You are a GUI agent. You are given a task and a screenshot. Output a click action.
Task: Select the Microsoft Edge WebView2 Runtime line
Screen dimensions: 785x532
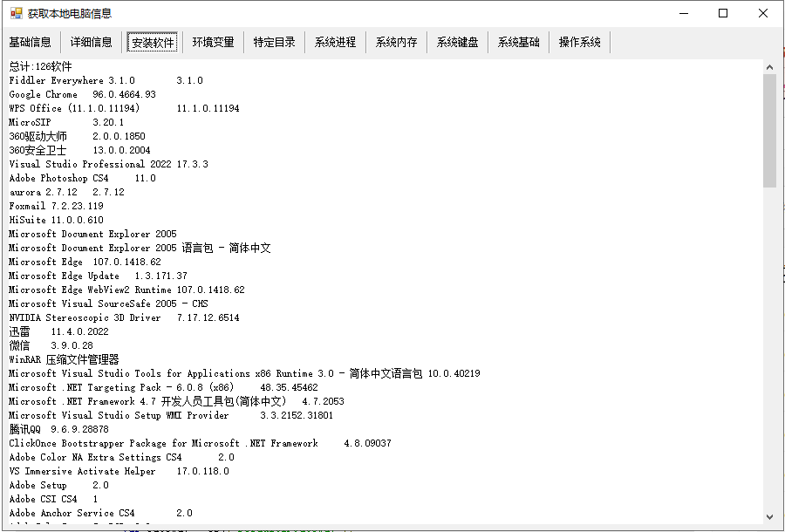[x=127, y=290]
